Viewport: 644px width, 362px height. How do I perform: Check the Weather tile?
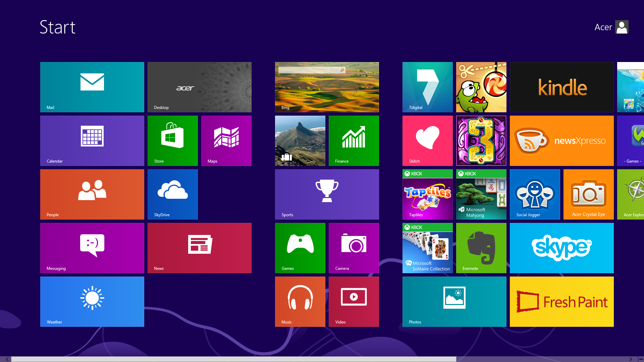tap(92, 302)
